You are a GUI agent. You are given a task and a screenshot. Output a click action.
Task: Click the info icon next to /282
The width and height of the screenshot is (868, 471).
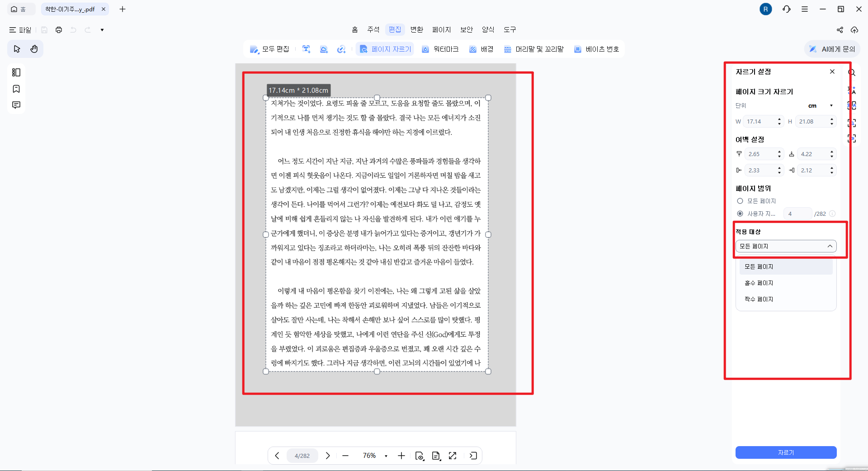(x=832, y=214)
